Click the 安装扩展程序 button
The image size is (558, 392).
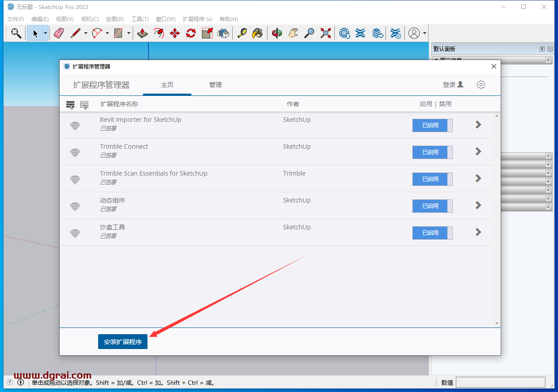(x=123, y=342)
